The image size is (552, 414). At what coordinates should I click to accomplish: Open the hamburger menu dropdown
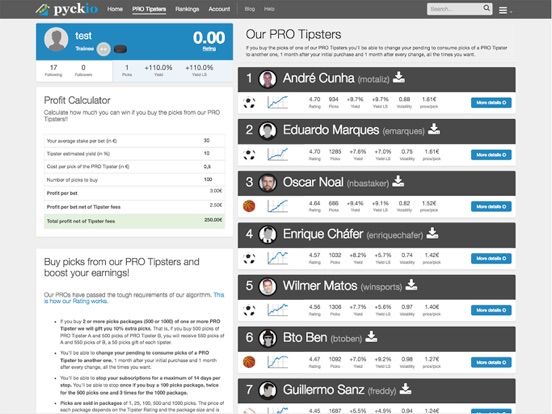(505, 11)
